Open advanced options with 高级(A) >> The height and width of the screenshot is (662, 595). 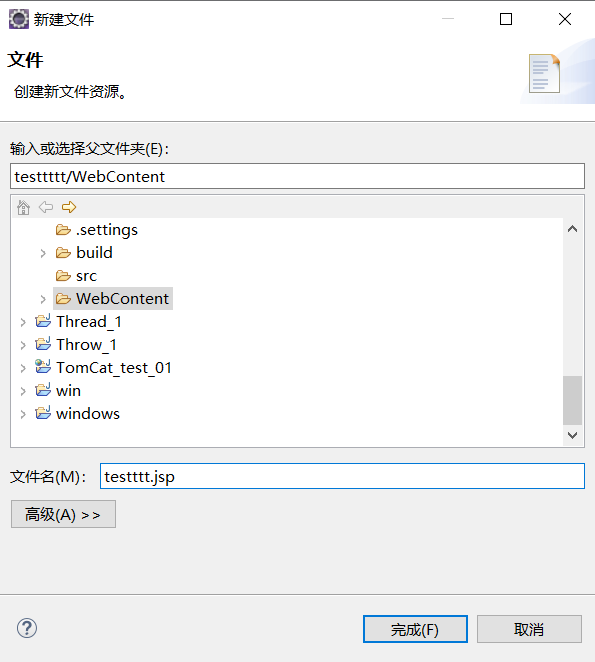coord(63,514)
